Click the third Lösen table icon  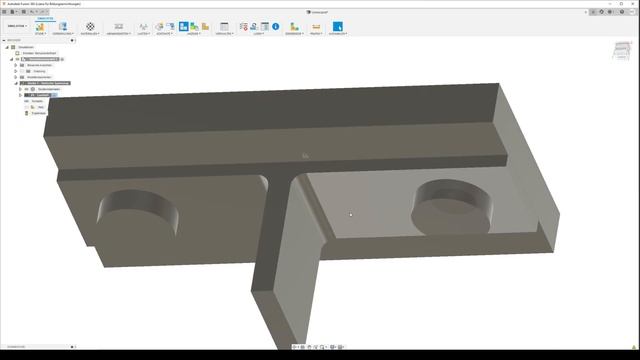265,27
